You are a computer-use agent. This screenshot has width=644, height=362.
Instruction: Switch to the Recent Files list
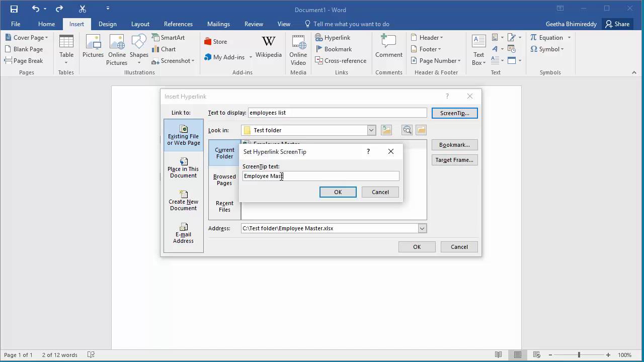(224, 206)
